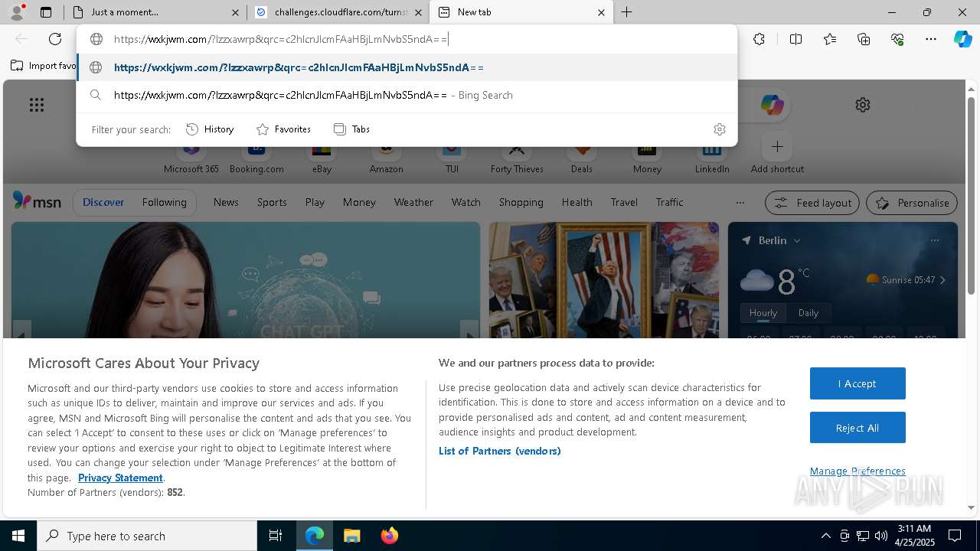Open Settings and more ellipsis menu

(x=931, y=39)
